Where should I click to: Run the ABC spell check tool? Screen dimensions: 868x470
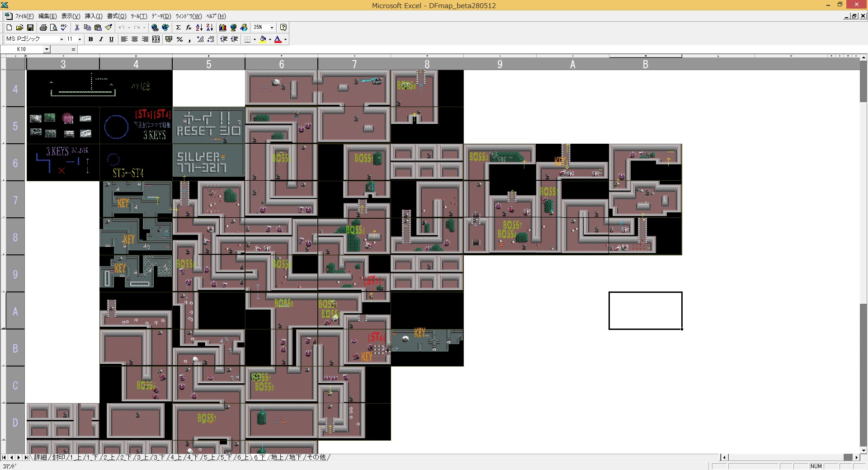coord(64,28)
